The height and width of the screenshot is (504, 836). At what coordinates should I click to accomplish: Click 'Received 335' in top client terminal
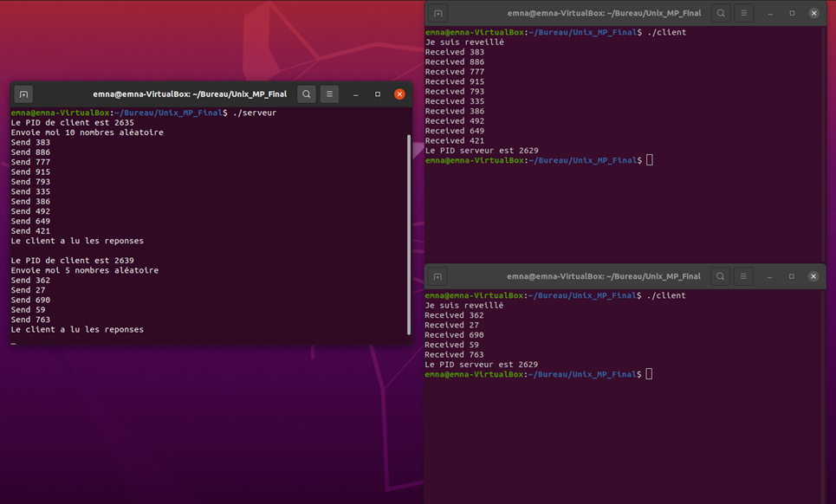click(x=455, y=101)
